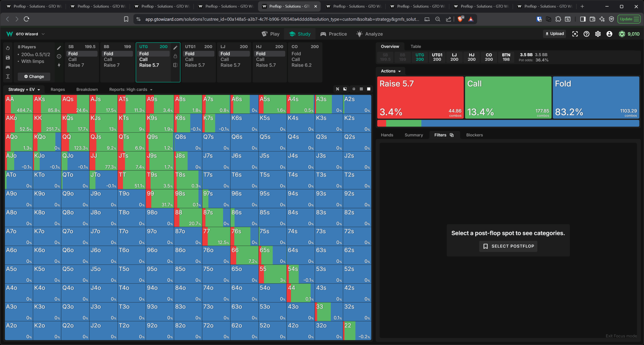Click the reset/undo arrow icon in left sidebar
Image resolution: width=644 pixels, height=345 pixels.
click(8, 48)
